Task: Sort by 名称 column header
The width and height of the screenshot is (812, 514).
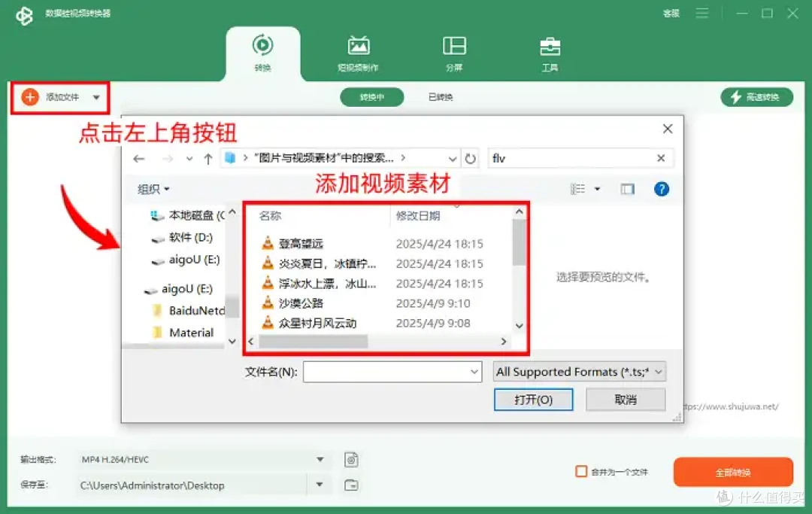Action: (271, 215)
